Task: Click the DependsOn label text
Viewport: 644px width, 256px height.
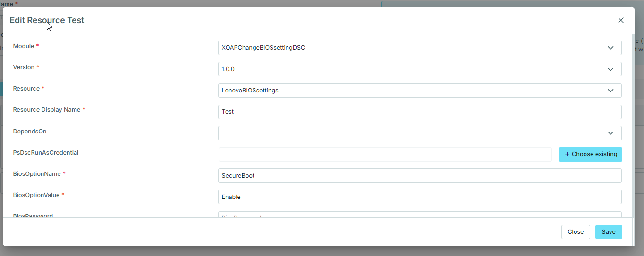Action: point(30,132)
